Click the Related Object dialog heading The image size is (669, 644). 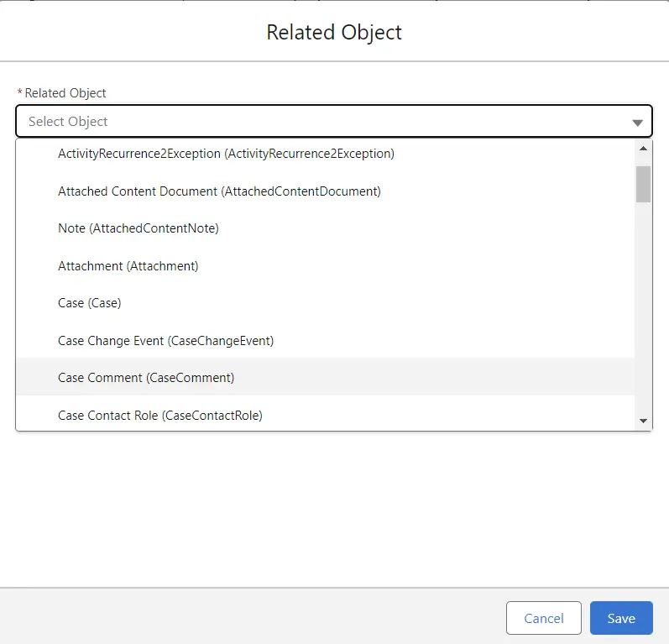(334, 33)
